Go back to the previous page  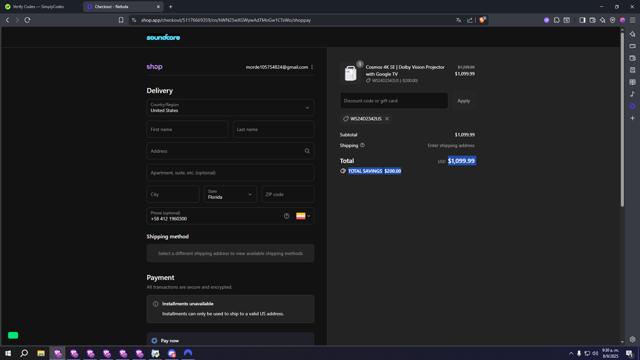pos(7,20)
